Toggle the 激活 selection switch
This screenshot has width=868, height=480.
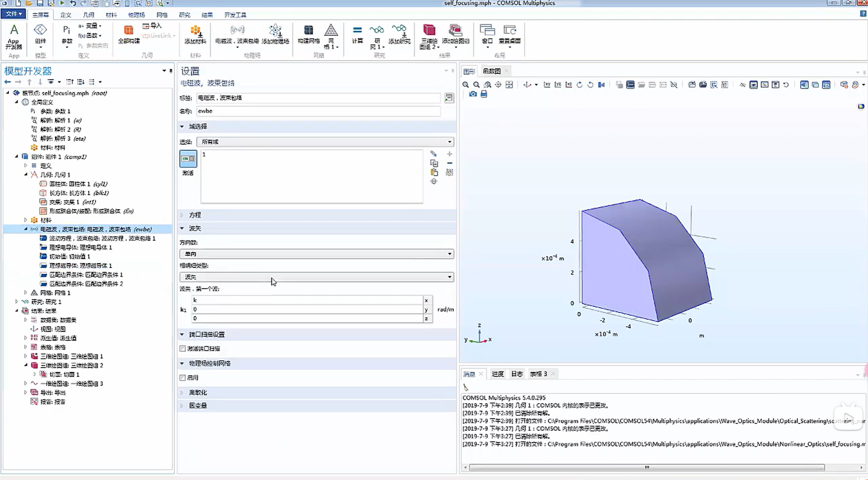[188, 159]
